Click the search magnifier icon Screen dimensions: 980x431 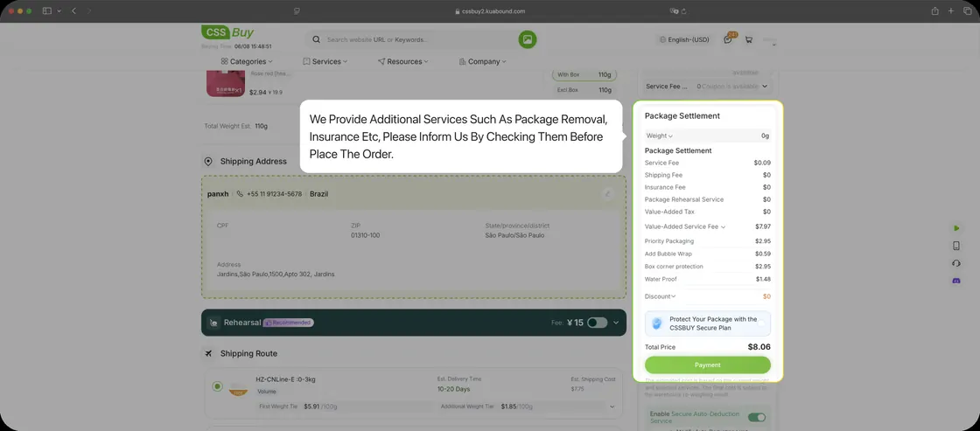(x=316, y=39)
